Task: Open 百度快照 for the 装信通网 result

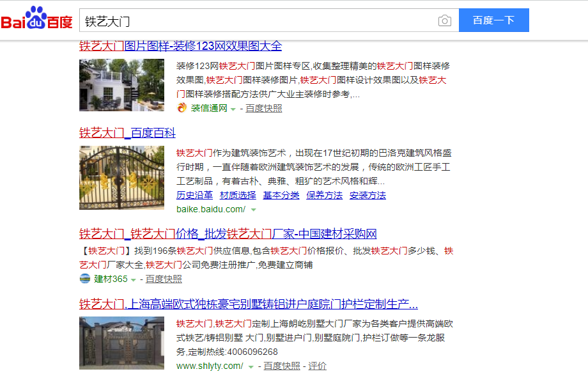Action: (x=263, y=108)
